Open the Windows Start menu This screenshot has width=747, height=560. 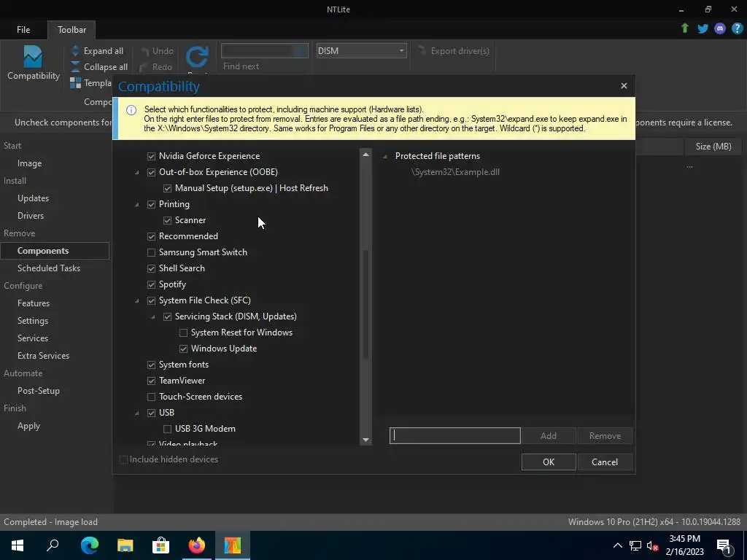pyautogui.click(x=18, y=545)
